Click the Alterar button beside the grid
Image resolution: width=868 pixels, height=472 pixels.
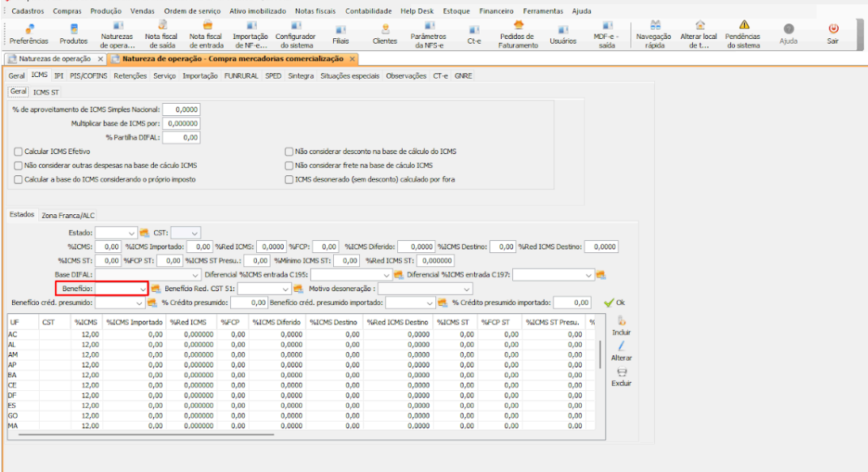click(x=622, y=351)
